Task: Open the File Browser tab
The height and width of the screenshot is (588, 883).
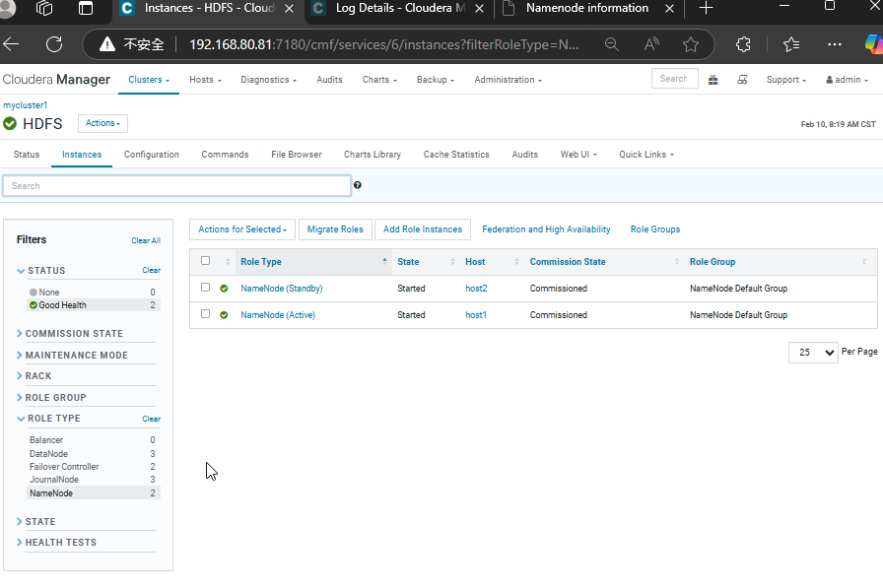Action: [297, 155]
